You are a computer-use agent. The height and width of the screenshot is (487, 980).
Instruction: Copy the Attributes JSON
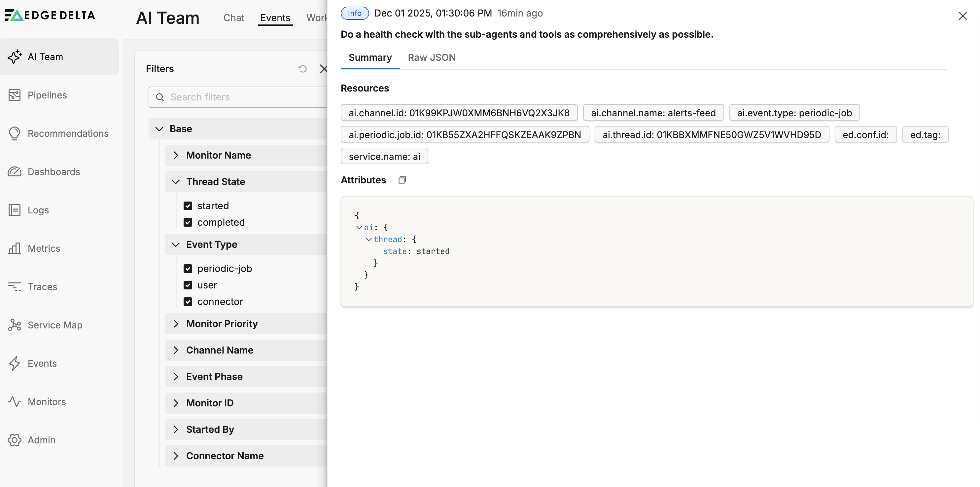402,179
